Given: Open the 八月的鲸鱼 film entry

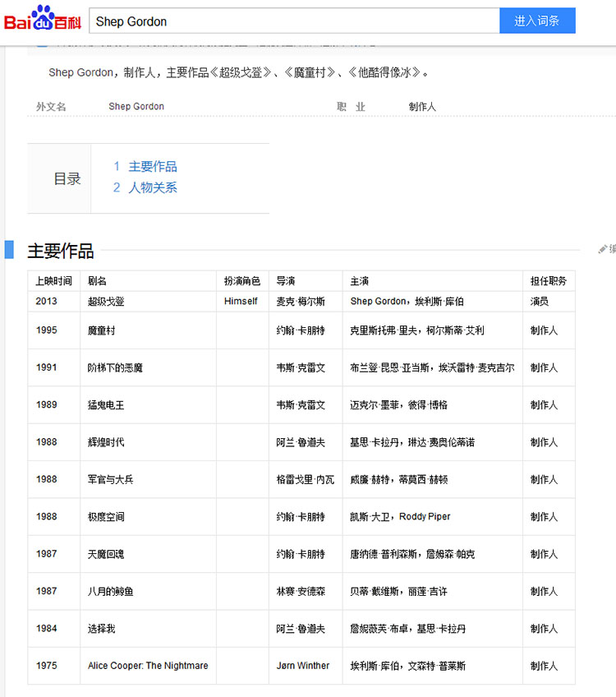Looking at the screenshot, I should (x=110, y=592).
